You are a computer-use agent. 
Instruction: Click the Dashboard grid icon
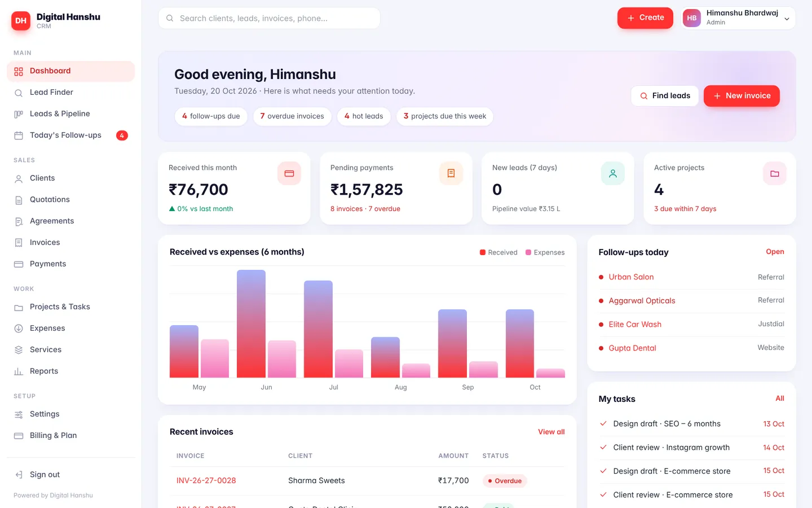click(19, 71)
